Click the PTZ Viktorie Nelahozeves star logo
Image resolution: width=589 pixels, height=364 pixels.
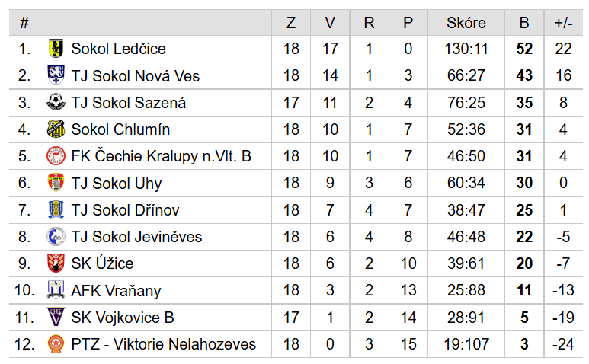click(56, 343)
